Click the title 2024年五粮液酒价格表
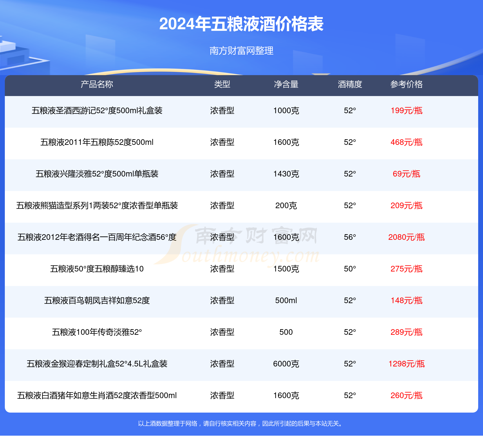 coord(241,24)
